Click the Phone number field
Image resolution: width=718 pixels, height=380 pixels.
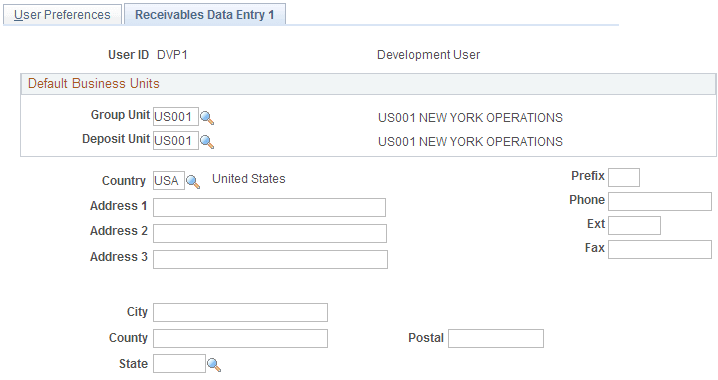pyautogui.click(x=660, y=201)
